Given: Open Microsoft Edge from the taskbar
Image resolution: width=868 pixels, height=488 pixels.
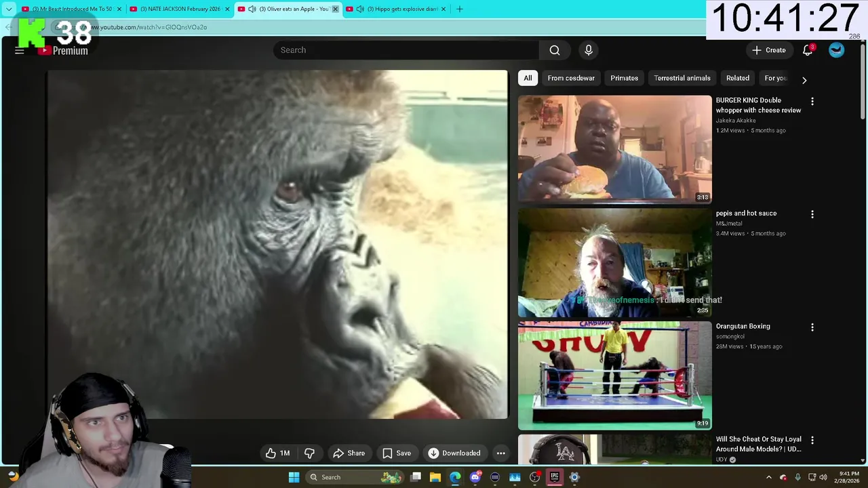Looking at the screenshot, I should click(455, 477).
